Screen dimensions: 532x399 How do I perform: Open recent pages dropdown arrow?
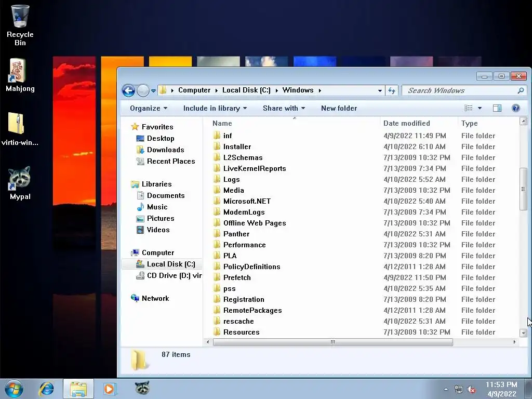coord(153,91)
